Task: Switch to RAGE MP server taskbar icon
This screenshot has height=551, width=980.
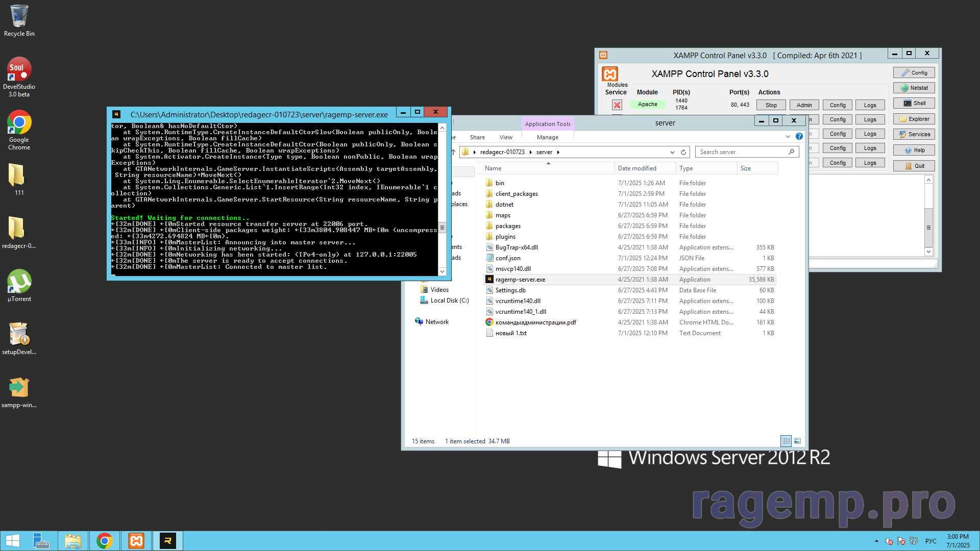Action: (x=167, y=541)
